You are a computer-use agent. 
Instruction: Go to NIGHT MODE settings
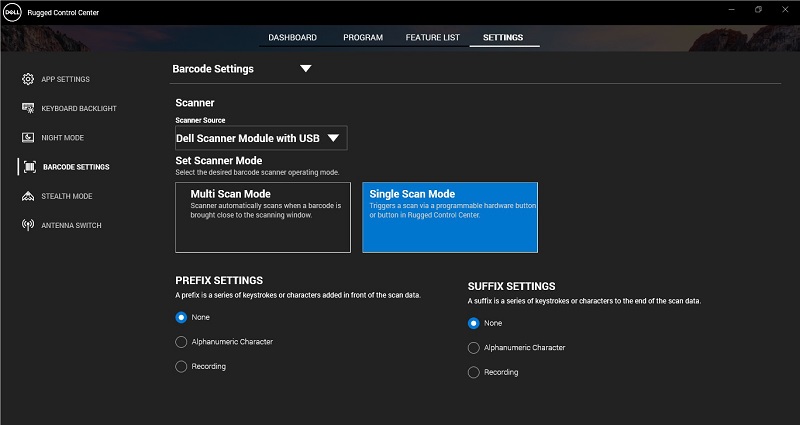point(62,138)
